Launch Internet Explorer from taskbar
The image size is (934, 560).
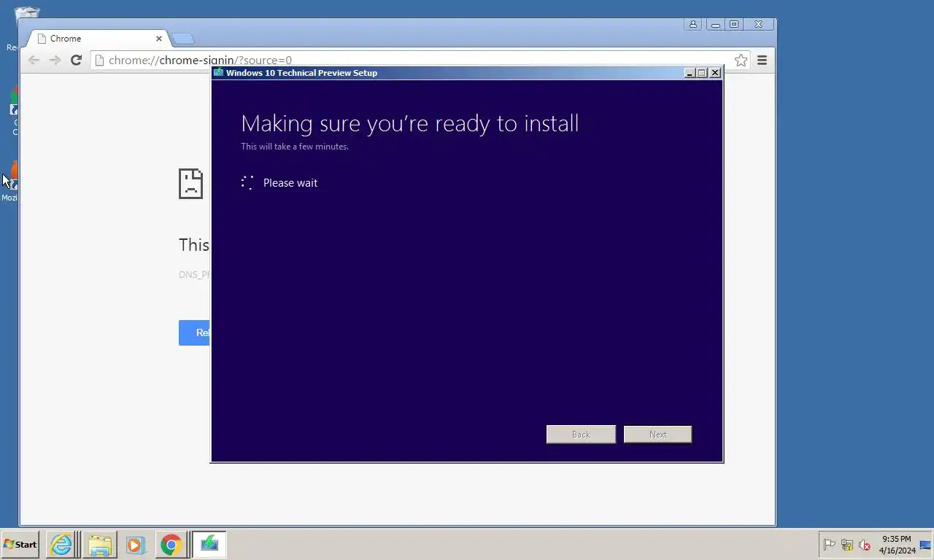[x=61, y=545]
